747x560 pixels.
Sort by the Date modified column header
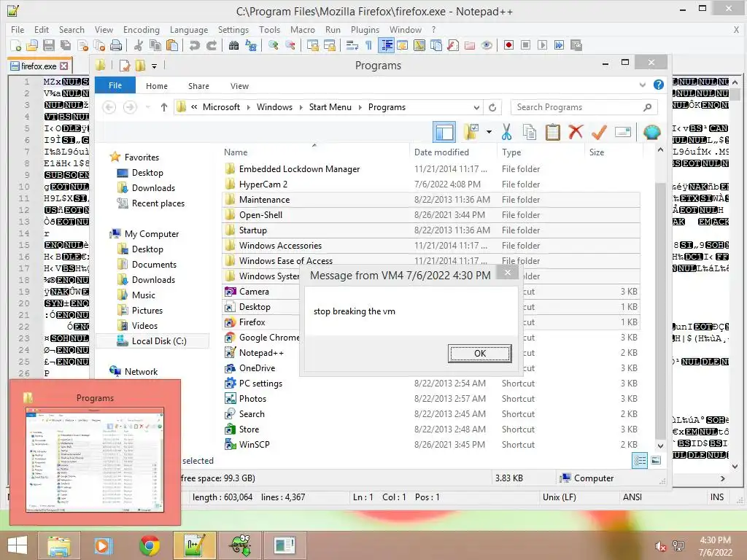[x=441, y=152]
